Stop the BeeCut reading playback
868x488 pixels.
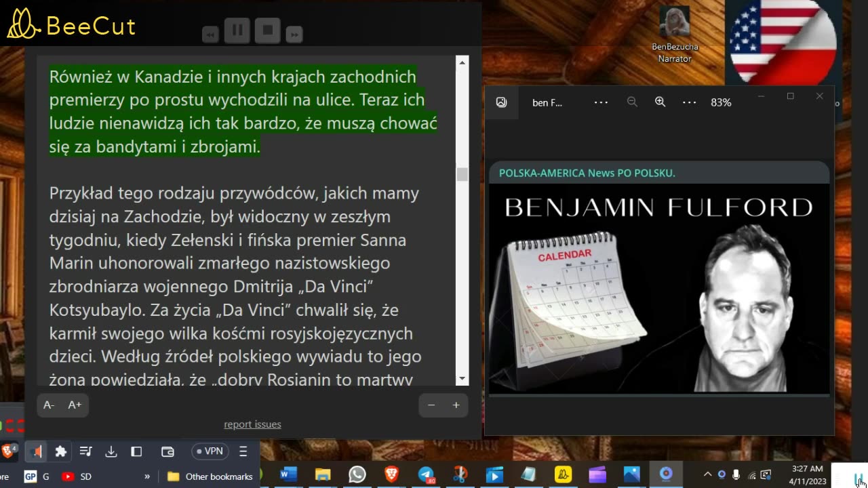(268, 30)
